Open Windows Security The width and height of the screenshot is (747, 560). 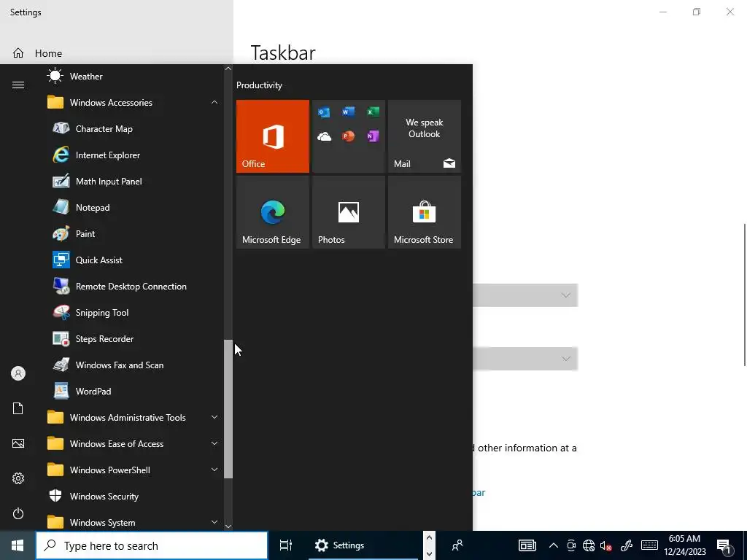[133, 496]
